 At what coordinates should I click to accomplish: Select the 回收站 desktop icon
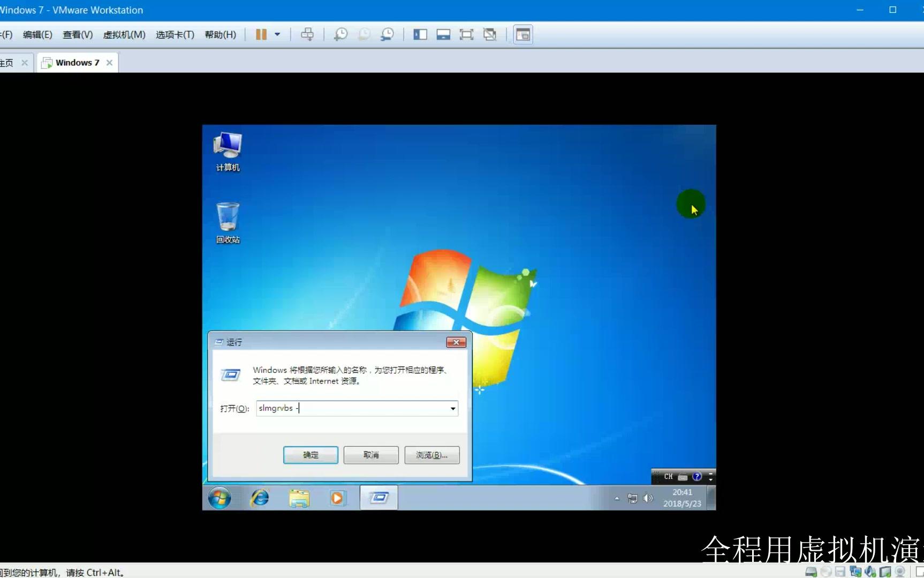[x=228, y=223]
